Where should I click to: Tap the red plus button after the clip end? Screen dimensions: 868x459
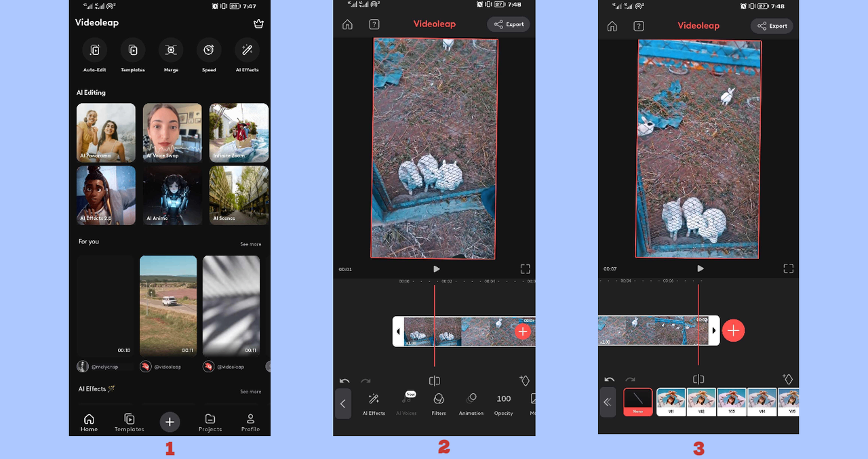(x=733, y=330)
